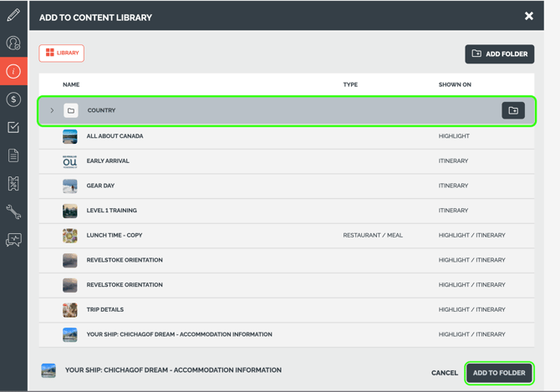
Task: Select the info circle sidebar icon
Action: pyautogui.click(x=13, y=71)
